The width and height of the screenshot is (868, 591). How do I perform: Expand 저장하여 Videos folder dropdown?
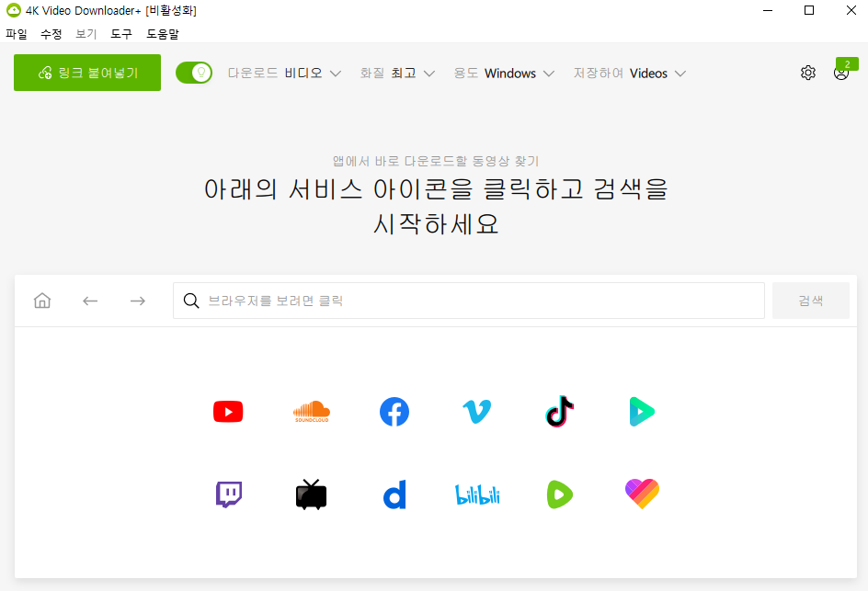tap(630, 73)
